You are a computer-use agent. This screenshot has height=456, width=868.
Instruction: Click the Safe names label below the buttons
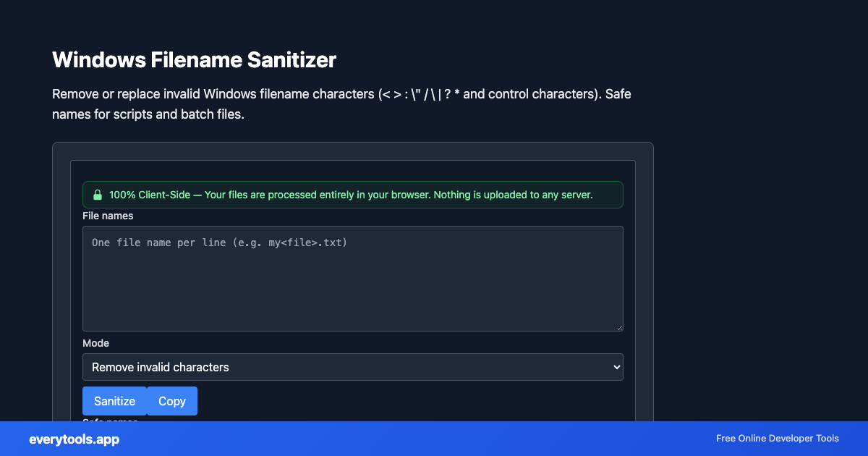[x=109, y=421]
